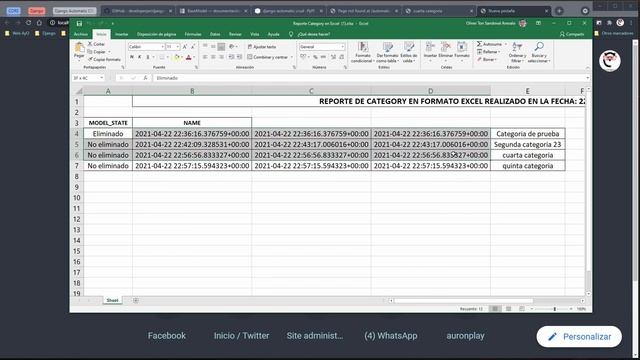The image size is (640, 360).
Task: Switch to Disposición de página tab
Action: click(x=156, y=34)
